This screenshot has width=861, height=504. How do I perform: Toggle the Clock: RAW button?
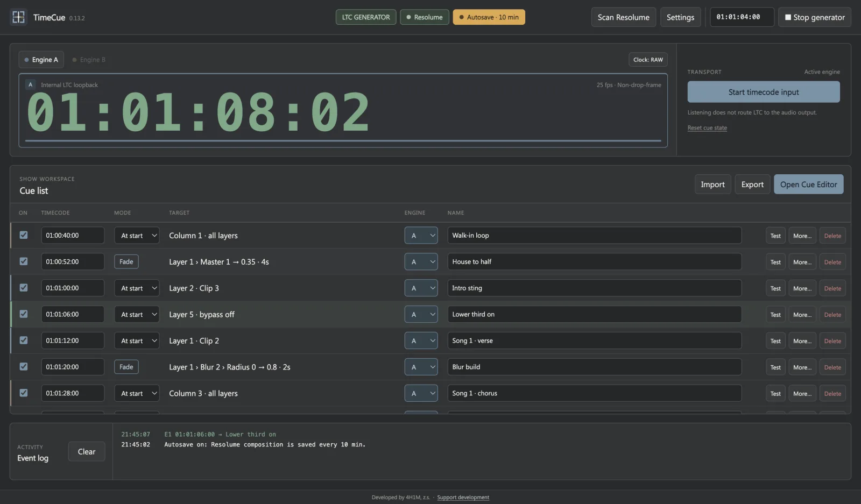click(x=648, y=60)
